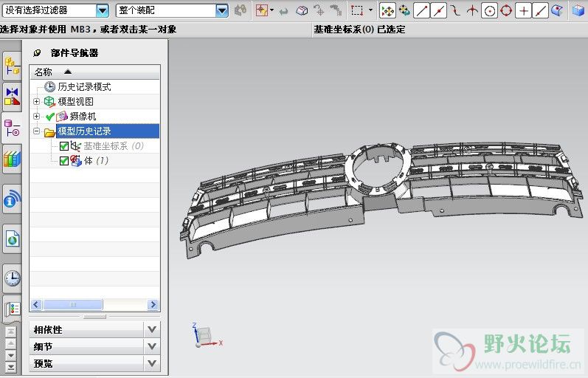Open the 没有选择过滤器 filter dropdown
The image size is (588, 378).
pos(103,10)
